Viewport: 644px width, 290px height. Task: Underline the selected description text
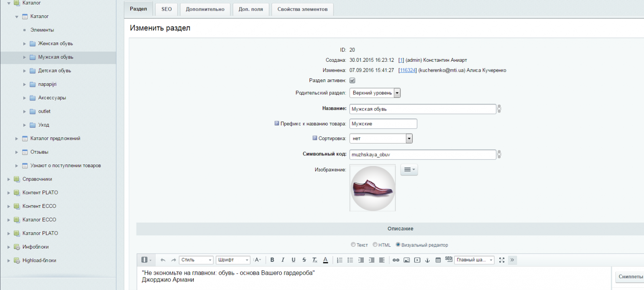(294, 260)
